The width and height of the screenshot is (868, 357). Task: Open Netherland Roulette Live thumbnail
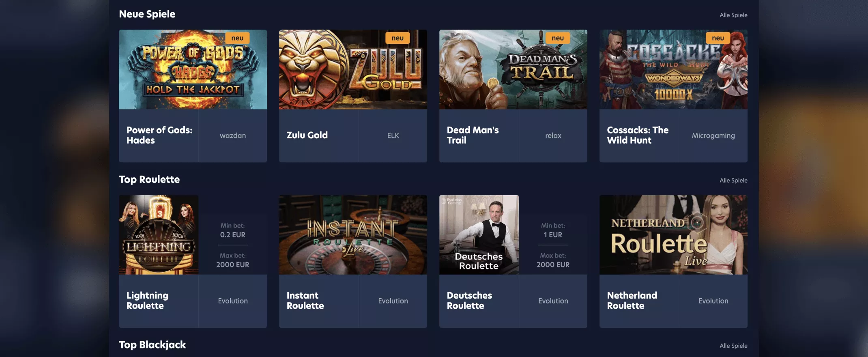(x=673, y=235)
